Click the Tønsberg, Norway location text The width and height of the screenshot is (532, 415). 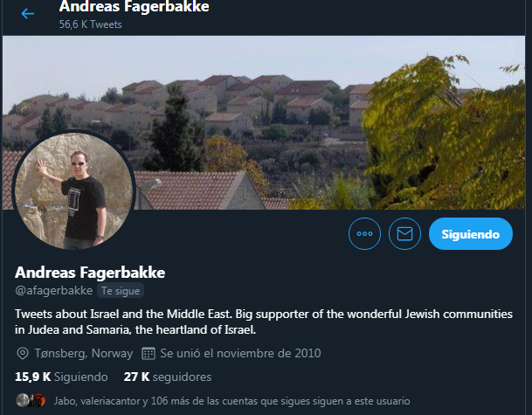(x=84, y=353)
